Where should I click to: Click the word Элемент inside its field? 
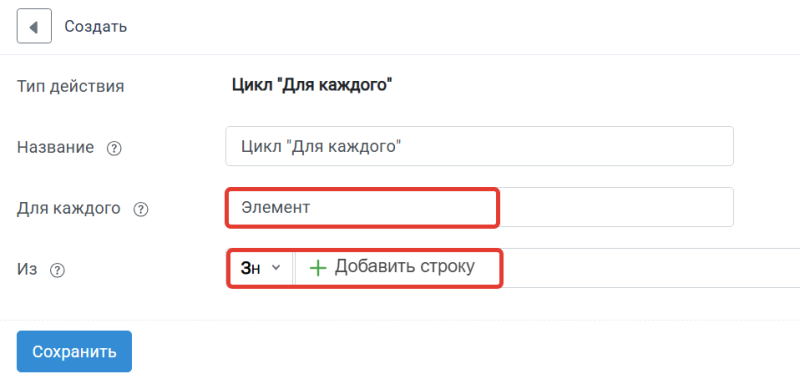275,208
